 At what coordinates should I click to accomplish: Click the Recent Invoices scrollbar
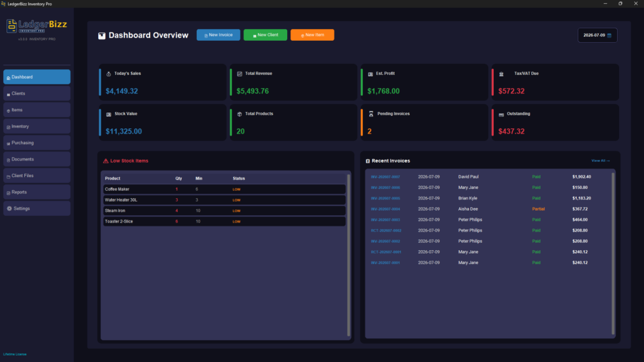point(613,253)
